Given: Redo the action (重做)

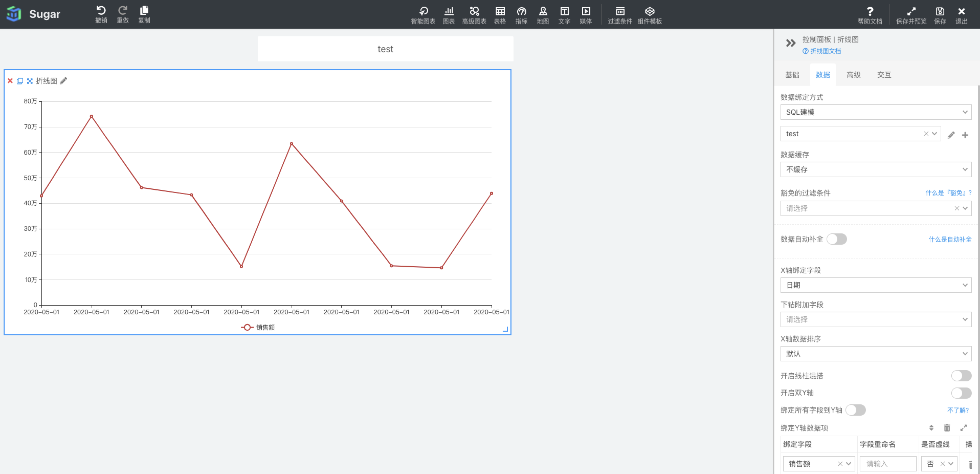Looking at the screenshot, I should coord(122,15).
